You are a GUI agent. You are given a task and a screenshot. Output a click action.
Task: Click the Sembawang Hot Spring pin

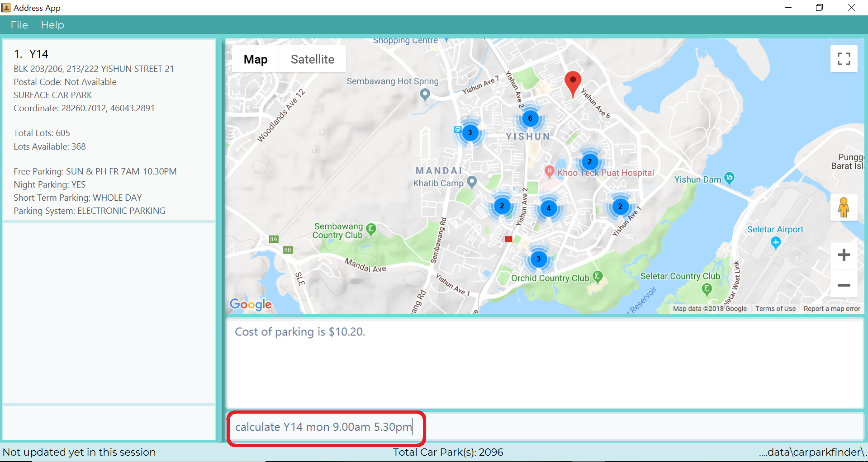pyautogui.click(x=425, y=94)
